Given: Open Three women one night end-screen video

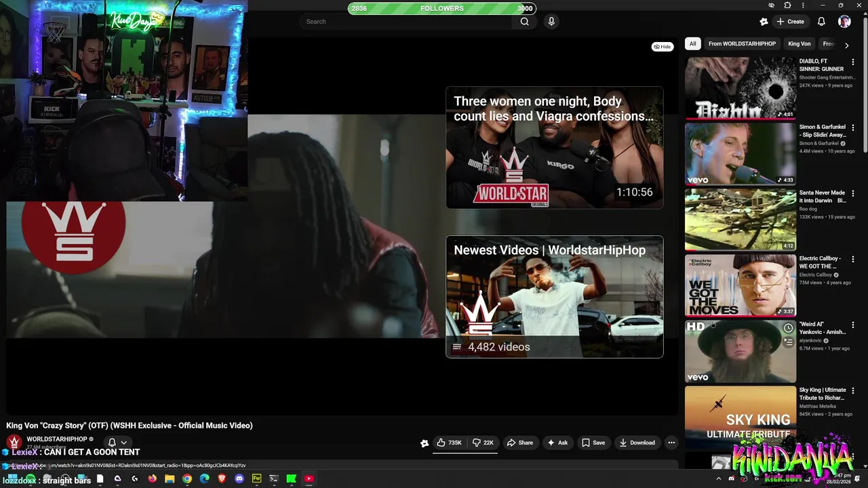Looking at the screenshot, I should (554, 148).
